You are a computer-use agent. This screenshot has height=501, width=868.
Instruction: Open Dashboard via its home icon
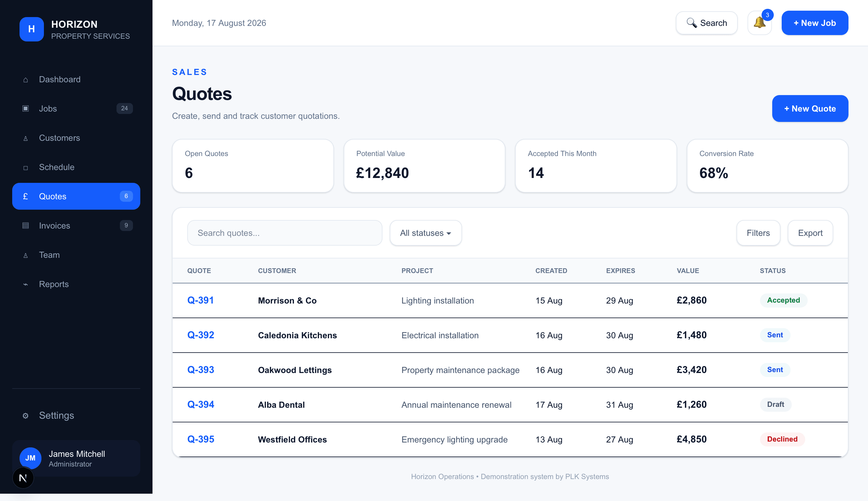click(x=26, y=80)
